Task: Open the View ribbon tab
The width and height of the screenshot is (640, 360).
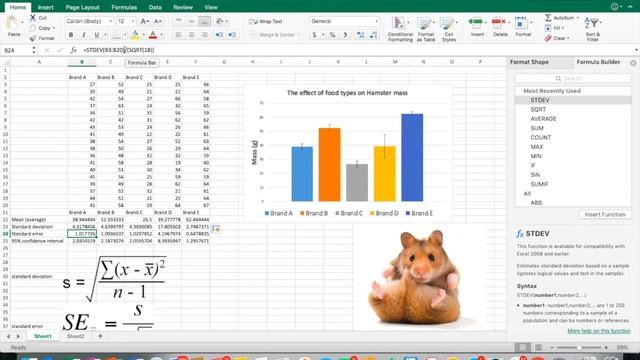Action: pyautogui.click(x=211, y=7)
